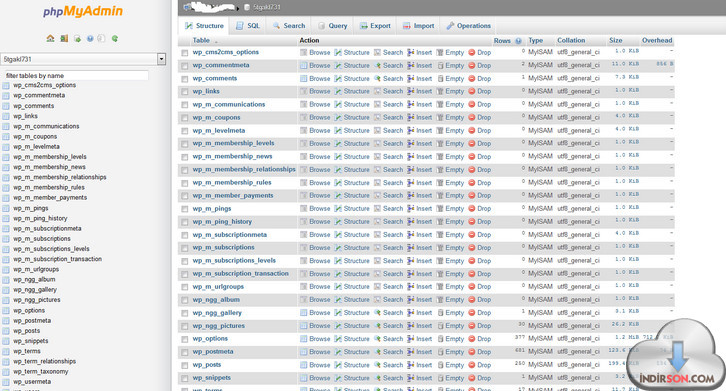Sort tables by the Table column header
This screenshot has height=391, width=726.
point(201,40)
